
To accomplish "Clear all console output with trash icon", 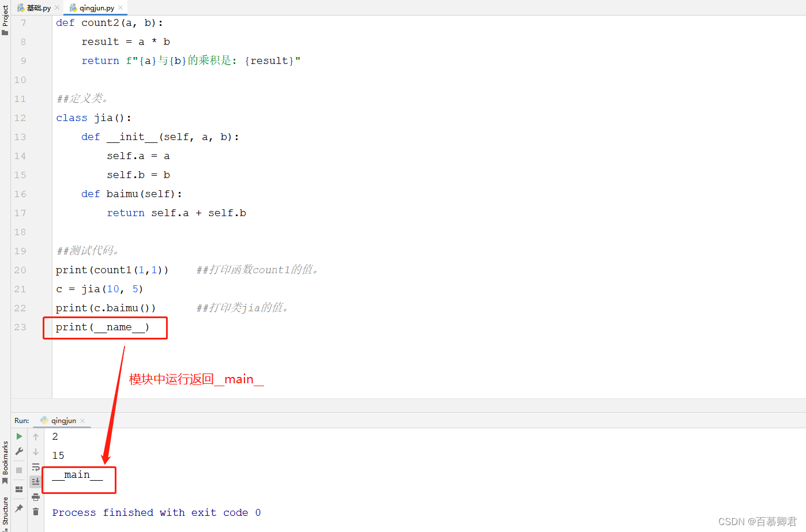I will pos(36,512).
